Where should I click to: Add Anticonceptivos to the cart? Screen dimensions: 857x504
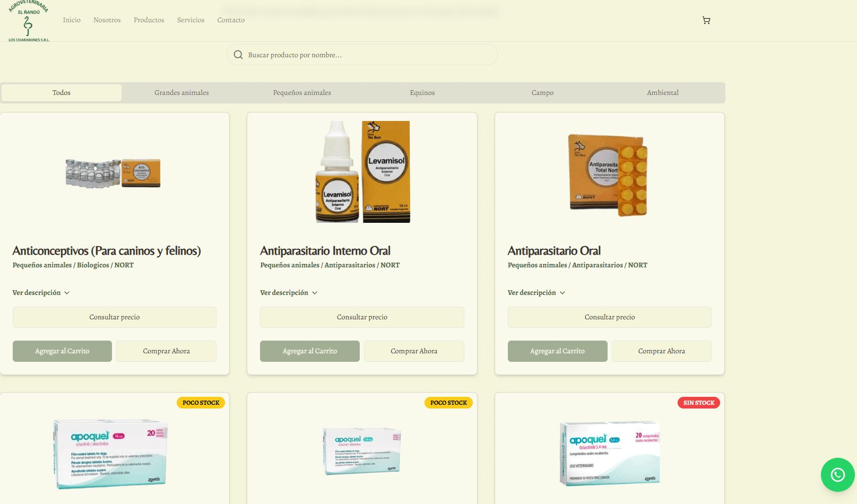click(62, 351)
